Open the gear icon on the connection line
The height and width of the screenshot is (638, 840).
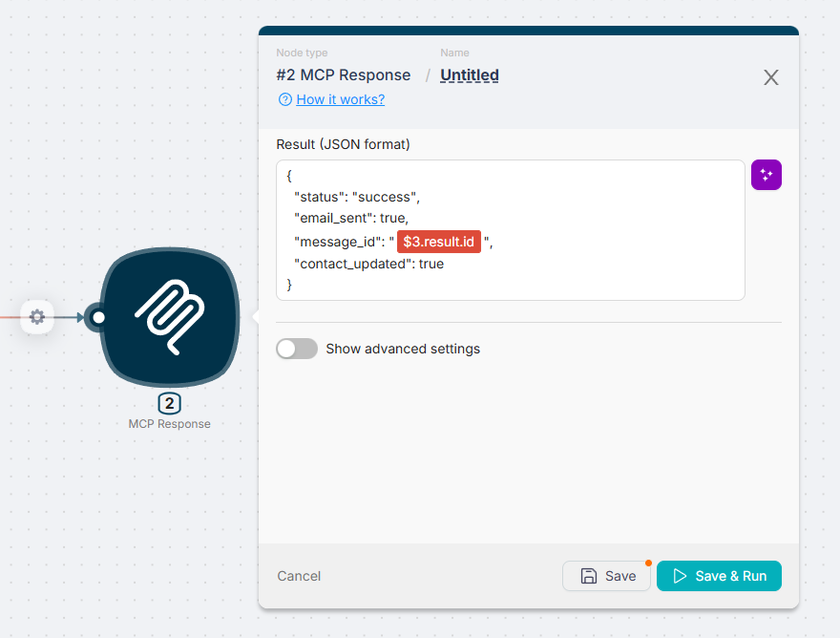click(x=36, y=317)
